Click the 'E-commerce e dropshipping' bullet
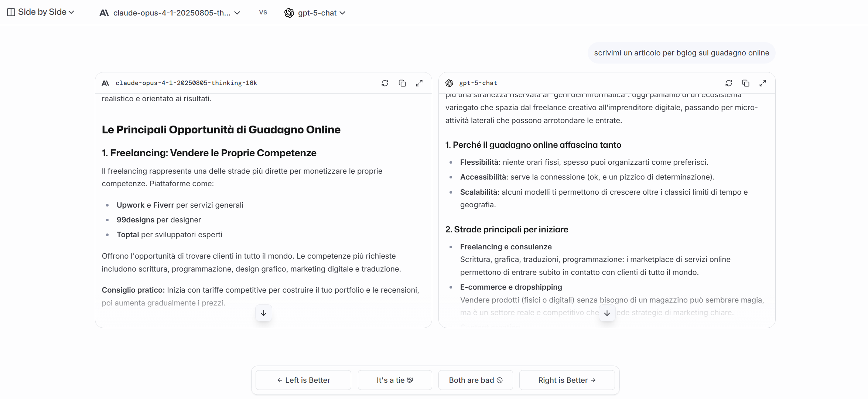The height and width of the screenshot is (399, 868). coord(612,300)
